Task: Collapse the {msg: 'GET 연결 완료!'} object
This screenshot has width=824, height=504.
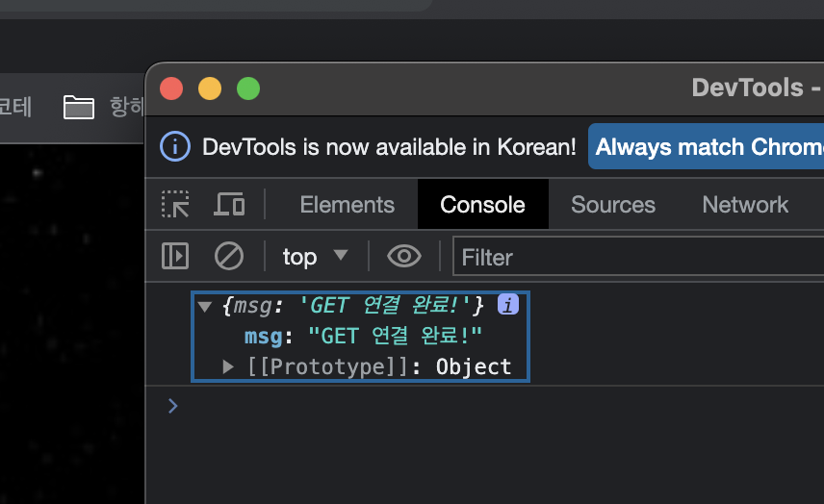Action: 204,306
